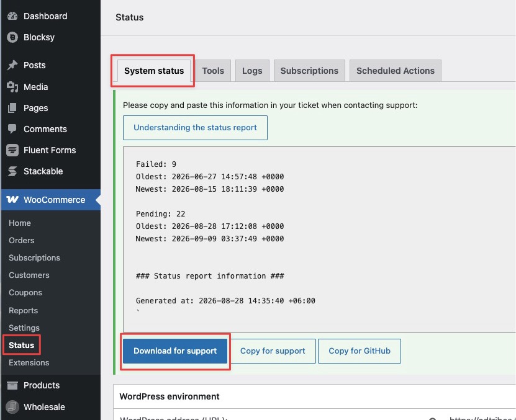Open the Coupons submenu item
This screenshot has height=420, width=516.
[25, 293]
